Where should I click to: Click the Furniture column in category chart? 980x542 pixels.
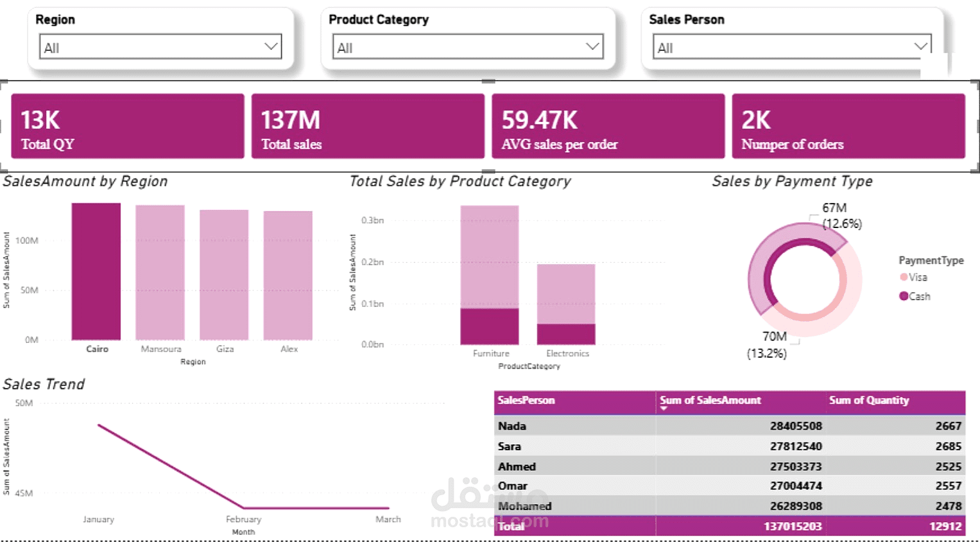click(490, 275)
